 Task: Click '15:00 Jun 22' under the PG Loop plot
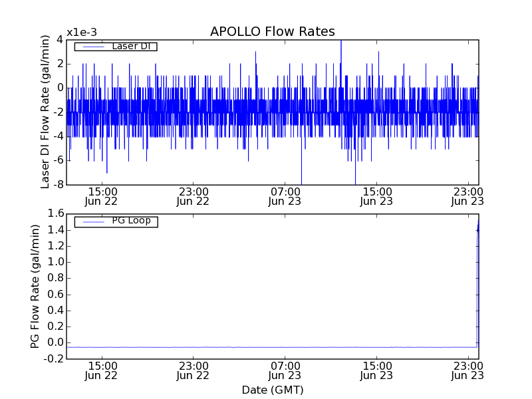[x=101, y=371]
